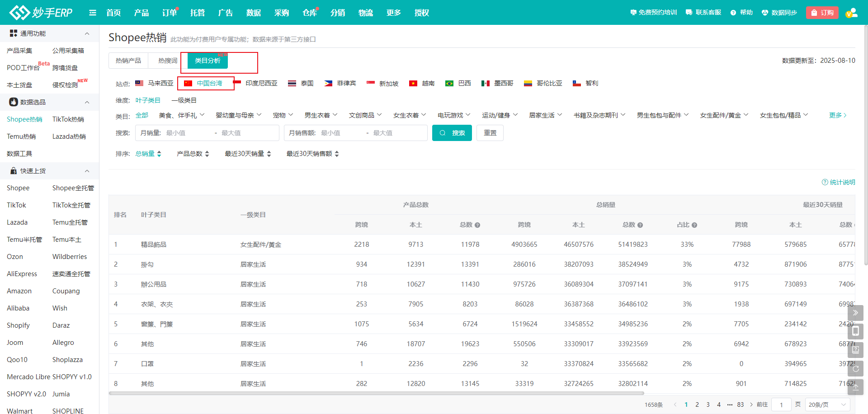Viewport: 868px width, 414px height.
Task: Switch dimension to 一级类目
Action: pyautogui.click(x=184, y=100)
